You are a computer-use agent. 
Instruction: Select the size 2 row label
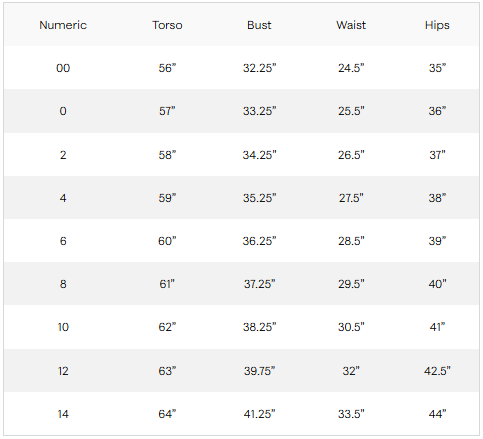point(63,155)
